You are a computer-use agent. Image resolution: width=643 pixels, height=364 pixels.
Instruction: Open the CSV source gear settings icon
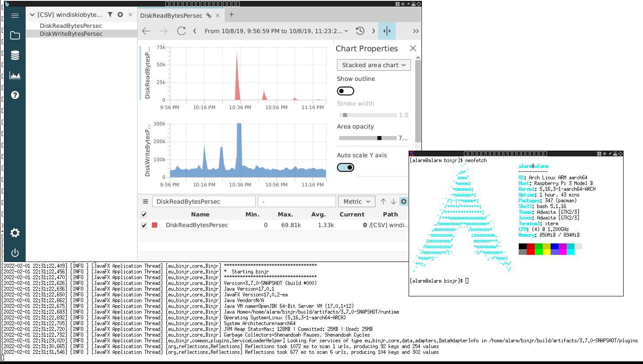coord(120,15)
